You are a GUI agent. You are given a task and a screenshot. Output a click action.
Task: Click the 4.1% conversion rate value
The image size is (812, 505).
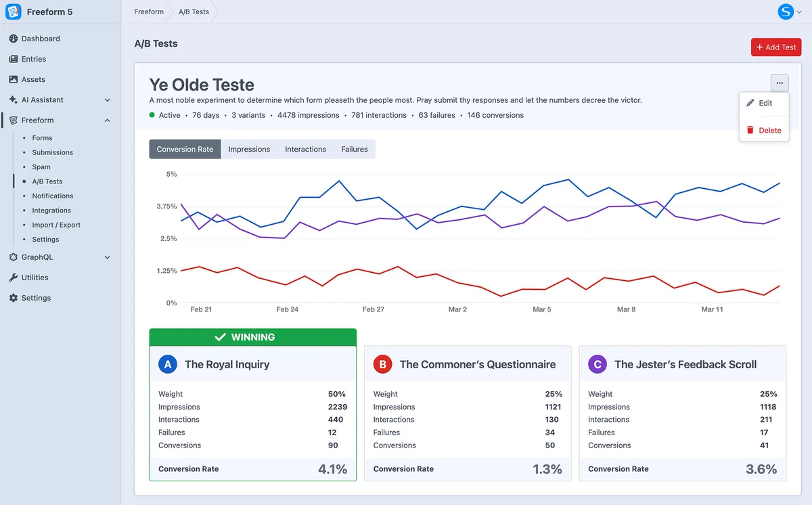[x=332, y=468]
